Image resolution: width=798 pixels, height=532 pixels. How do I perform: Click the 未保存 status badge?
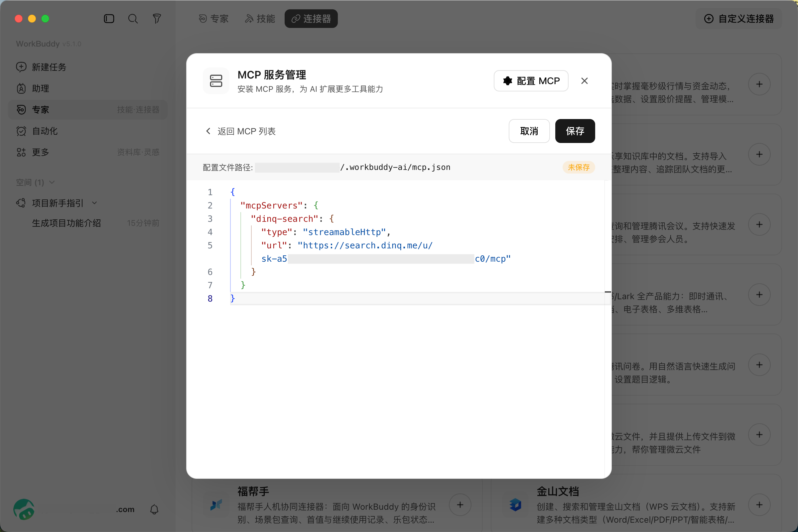click(579, 167)
